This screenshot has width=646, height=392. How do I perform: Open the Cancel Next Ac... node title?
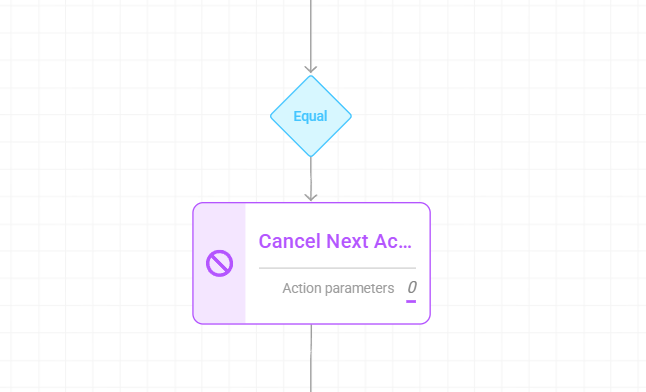coord(335,241)
